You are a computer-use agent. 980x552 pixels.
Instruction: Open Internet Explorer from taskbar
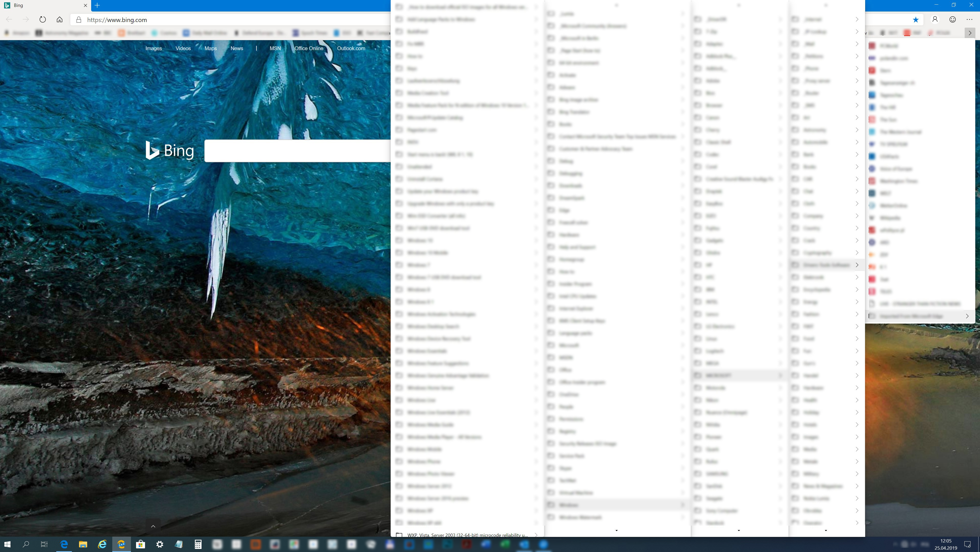click(x=102, y=544)
